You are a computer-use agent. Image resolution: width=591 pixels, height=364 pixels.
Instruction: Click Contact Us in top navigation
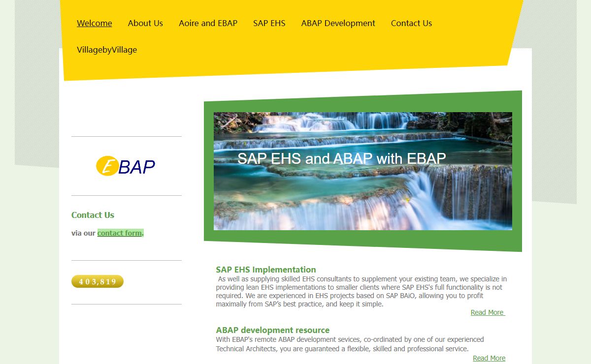411,23
